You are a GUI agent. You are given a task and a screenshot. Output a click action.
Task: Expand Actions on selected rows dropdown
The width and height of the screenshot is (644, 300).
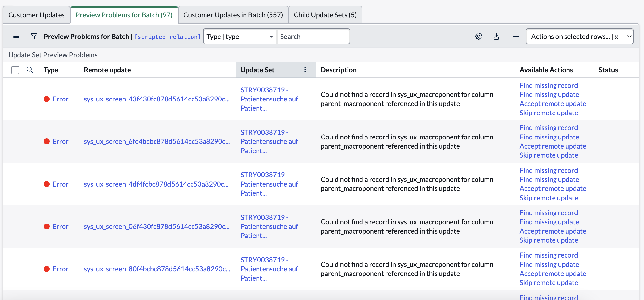point(579,37)
